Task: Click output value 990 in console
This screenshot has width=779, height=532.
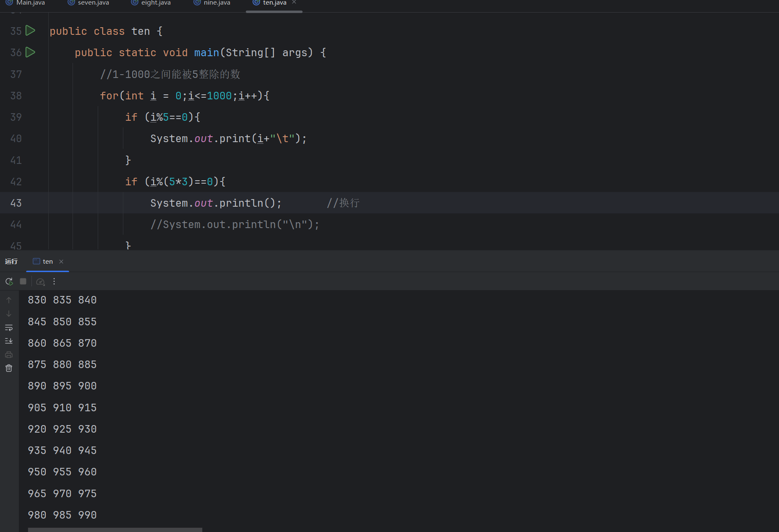Action: pos(87,515)
